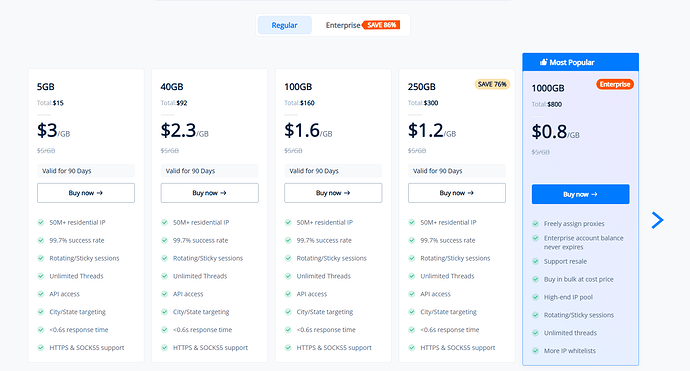Click <0.6s response time checkmark in 100GB card
The width and height of the screenshot is (690, 371).
tap(288, 330)
